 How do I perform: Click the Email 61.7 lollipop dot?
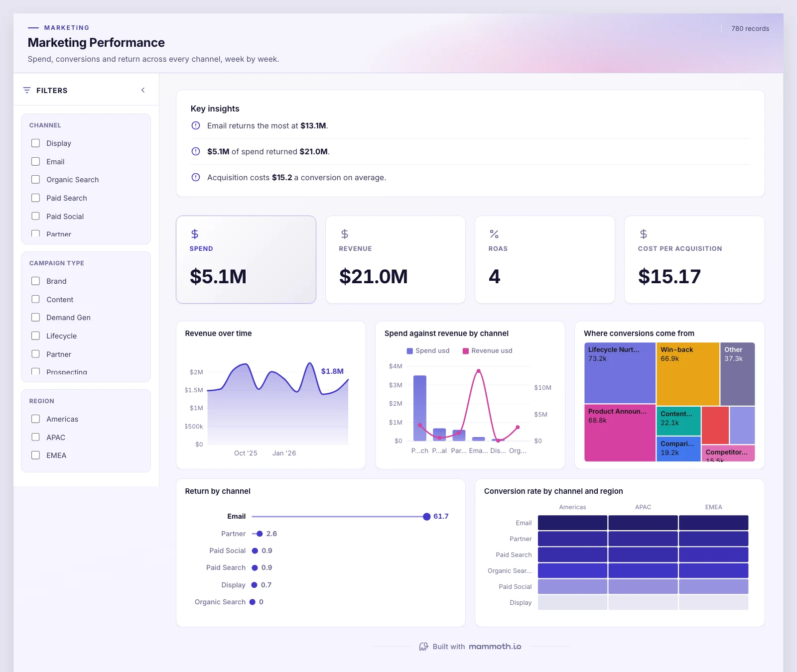[x=427, y=517]
